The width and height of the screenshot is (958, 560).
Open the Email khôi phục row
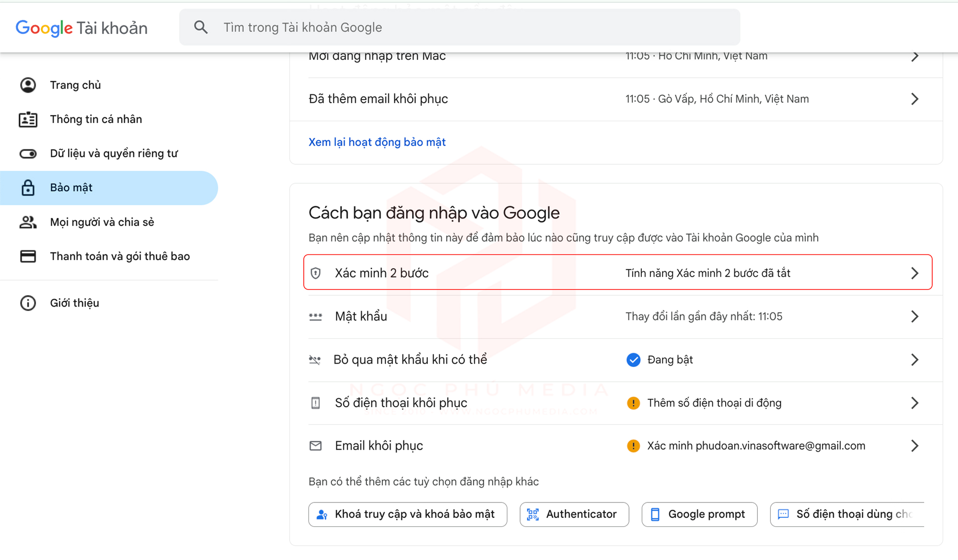click(x=616, y=446)
